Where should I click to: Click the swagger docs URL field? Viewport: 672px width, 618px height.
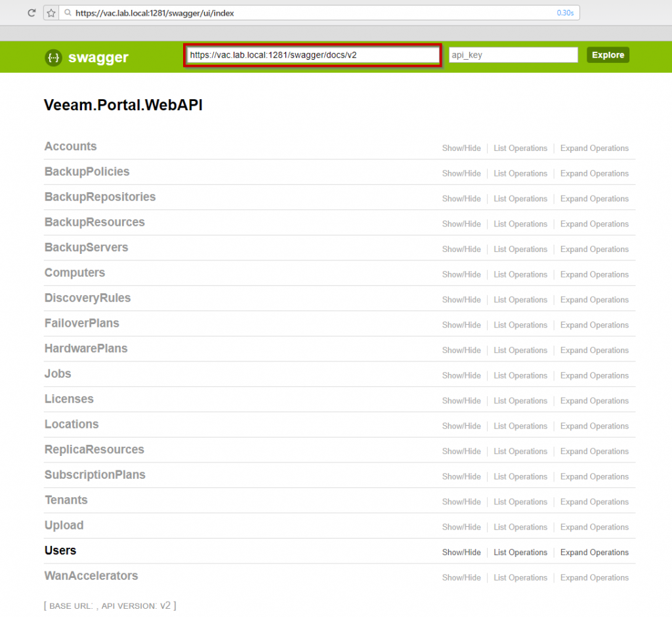click(x=313, y=55)
